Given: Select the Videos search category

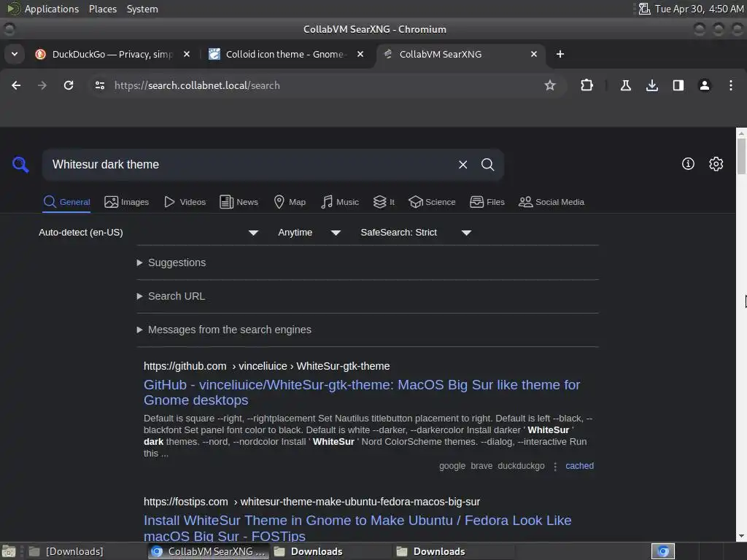Looking at the screenshot, I should click(185, 202).
